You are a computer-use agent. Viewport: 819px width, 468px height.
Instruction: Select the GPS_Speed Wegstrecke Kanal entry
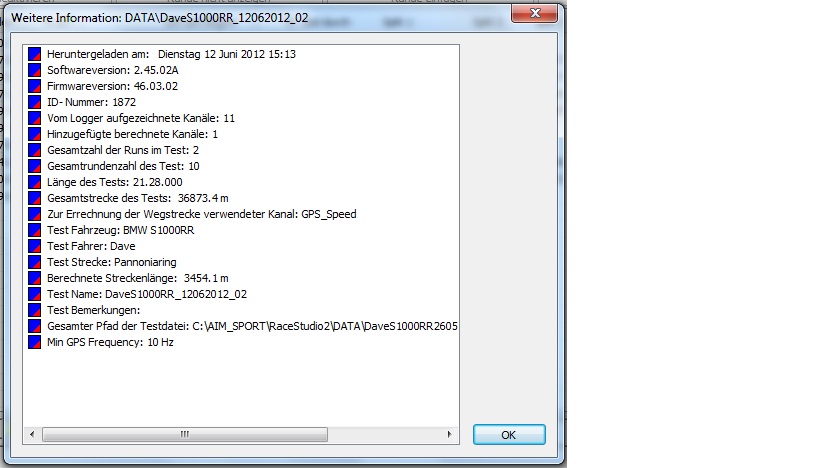(202, 214)
